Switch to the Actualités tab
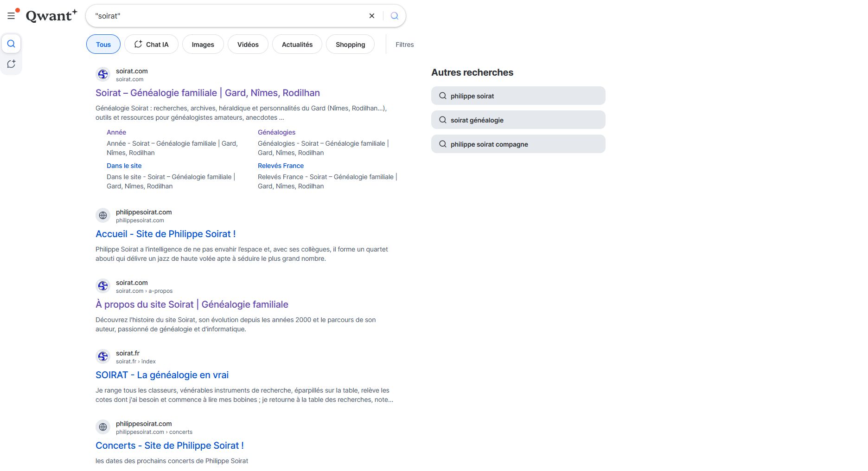The width and height of the screenshot is (868, 471). pyautogui.click(x=297, y=45)
